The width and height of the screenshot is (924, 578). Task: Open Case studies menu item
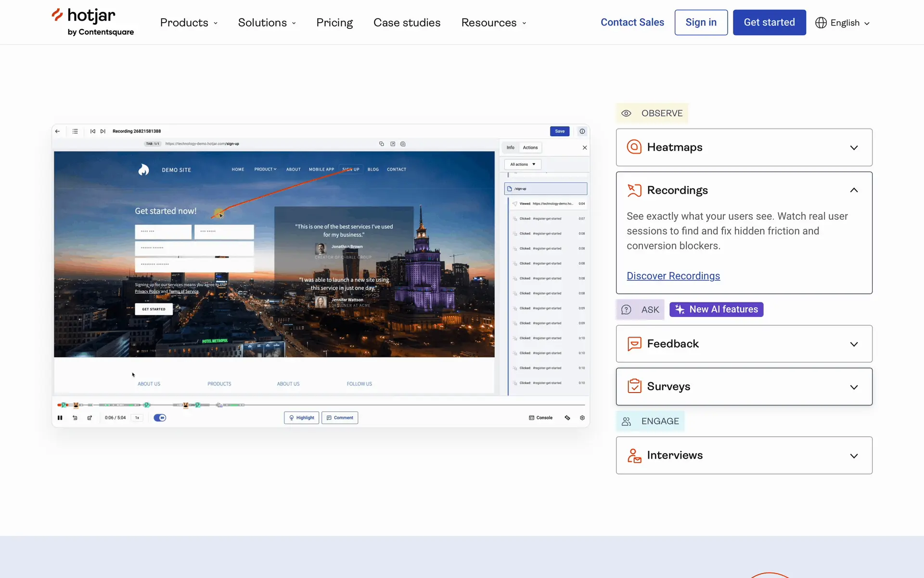click(407, 23)
